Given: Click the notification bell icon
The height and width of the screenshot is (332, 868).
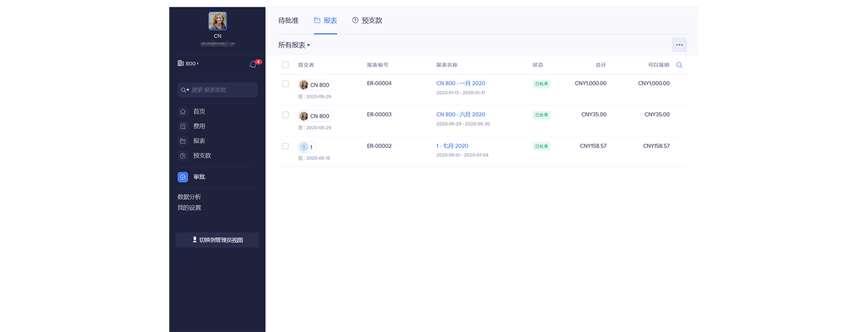Looking at the screenshot, I should coord(253,64).
